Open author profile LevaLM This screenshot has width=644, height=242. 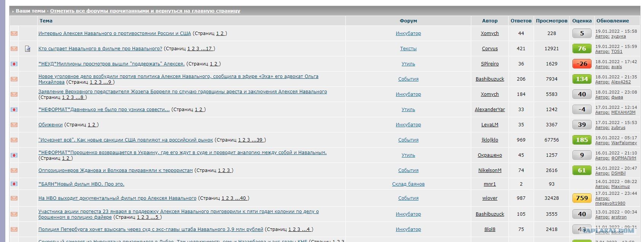(490, 125)
